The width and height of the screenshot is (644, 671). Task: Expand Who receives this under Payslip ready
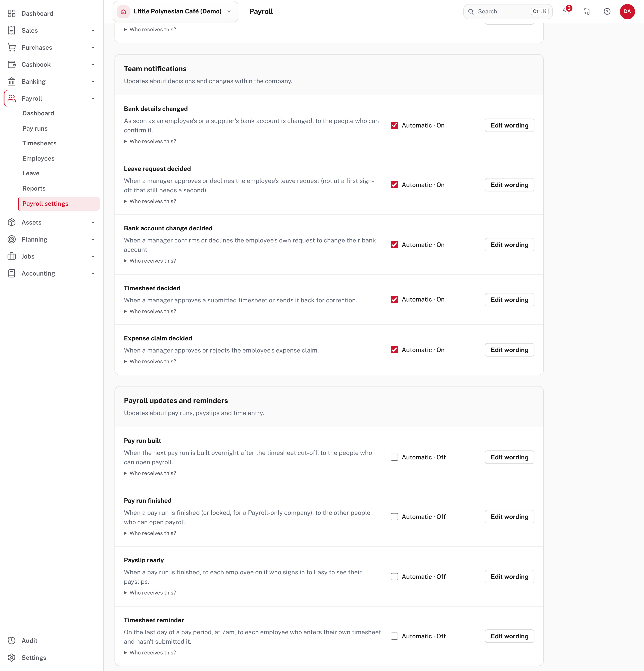150,592
